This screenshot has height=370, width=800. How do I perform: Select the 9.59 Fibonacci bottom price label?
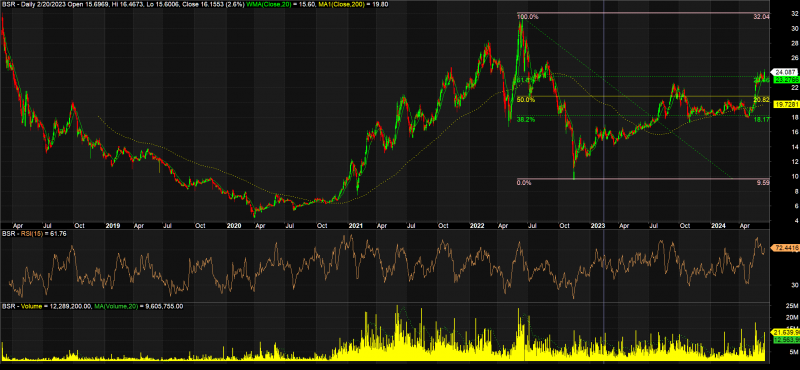click(x=763, y=182)
